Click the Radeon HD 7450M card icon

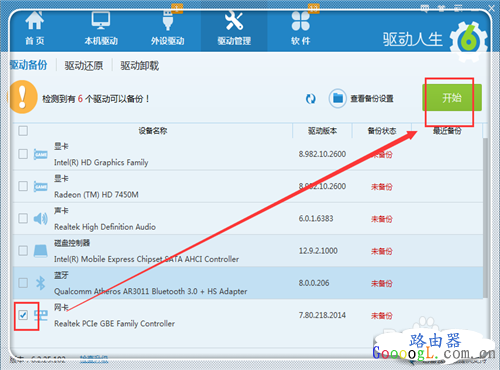(41, 186)
